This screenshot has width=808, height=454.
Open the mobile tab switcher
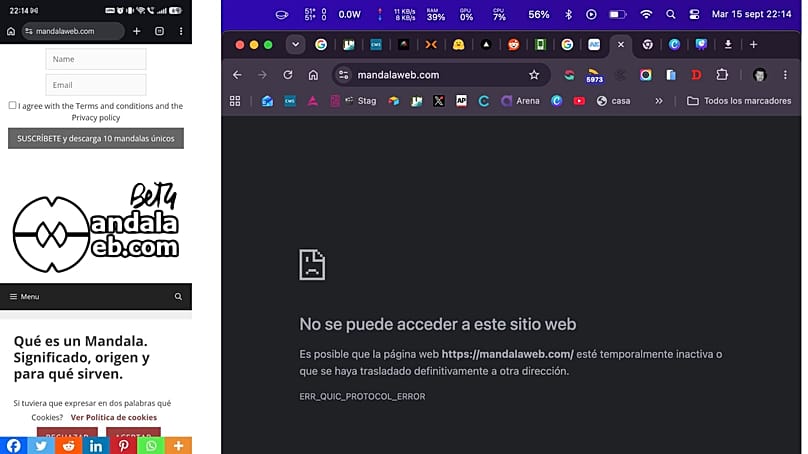(x=159, y=31)
